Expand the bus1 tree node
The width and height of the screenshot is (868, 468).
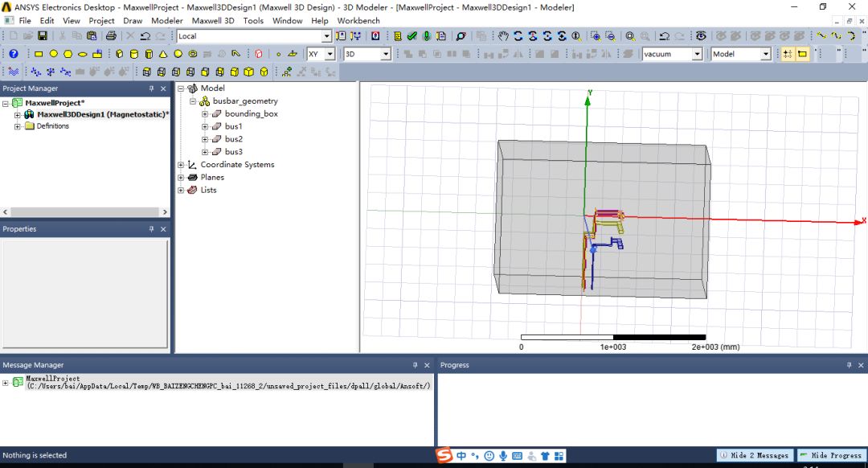pos(205,126)
